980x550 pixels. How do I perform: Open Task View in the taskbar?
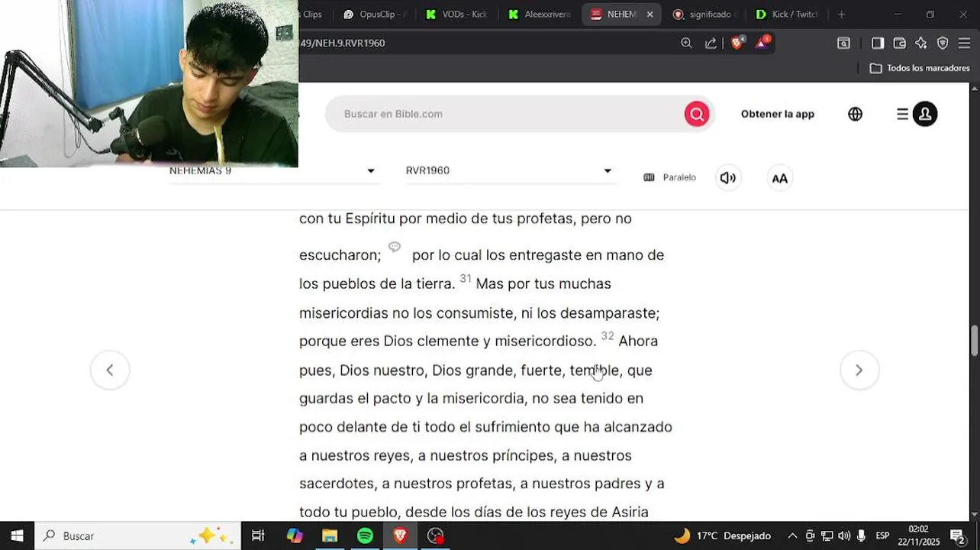258,535
